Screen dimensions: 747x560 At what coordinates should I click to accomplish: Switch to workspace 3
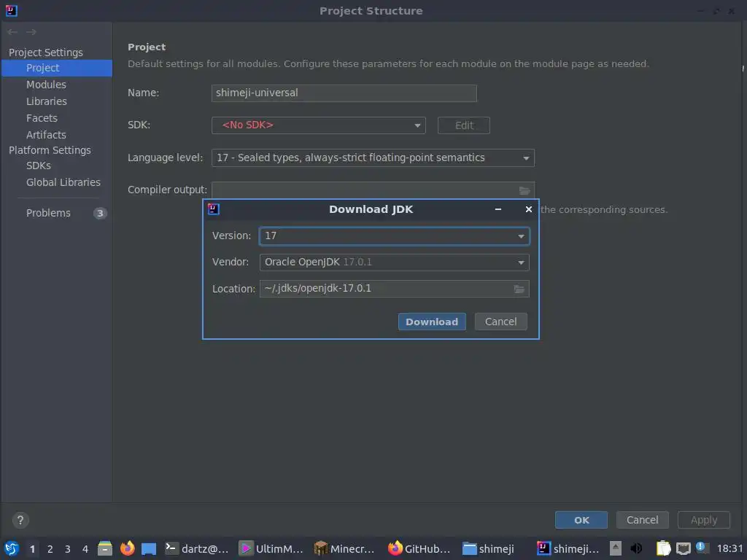pos(68,549)
